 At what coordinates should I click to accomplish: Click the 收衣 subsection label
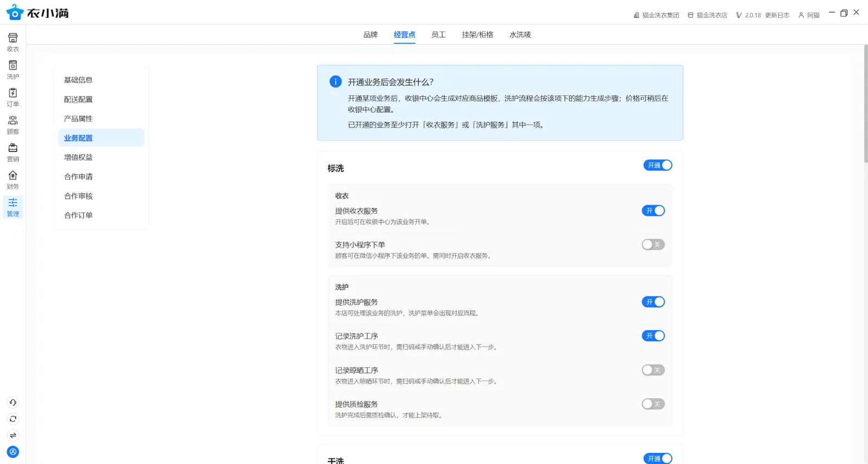342,196
